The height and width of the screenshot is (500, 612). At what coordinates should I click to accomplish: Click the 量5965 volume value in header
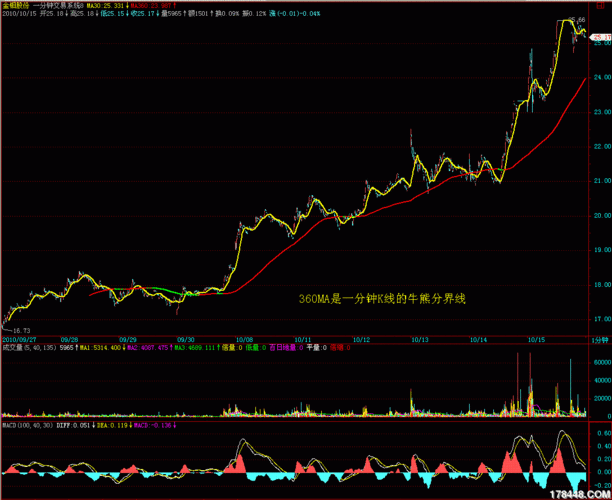tap(171, 14)
